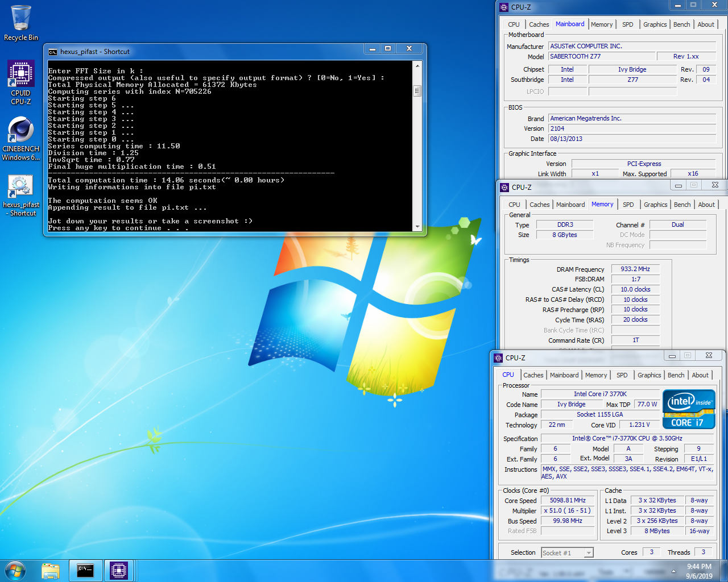Open the Bench tab in the Mainboard window

[681, 24]
